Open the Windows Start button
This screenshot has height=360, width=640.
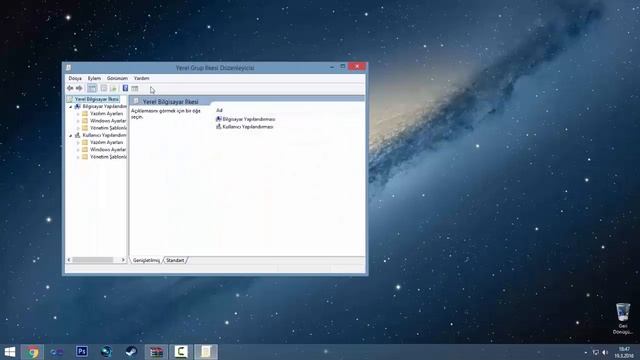tap(10, 352)
